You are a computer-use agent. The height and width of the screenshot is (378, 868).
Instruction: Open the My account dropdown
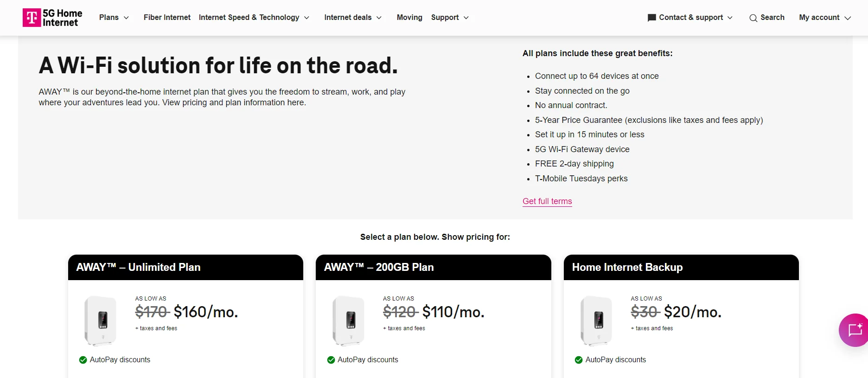coord(825,18)
